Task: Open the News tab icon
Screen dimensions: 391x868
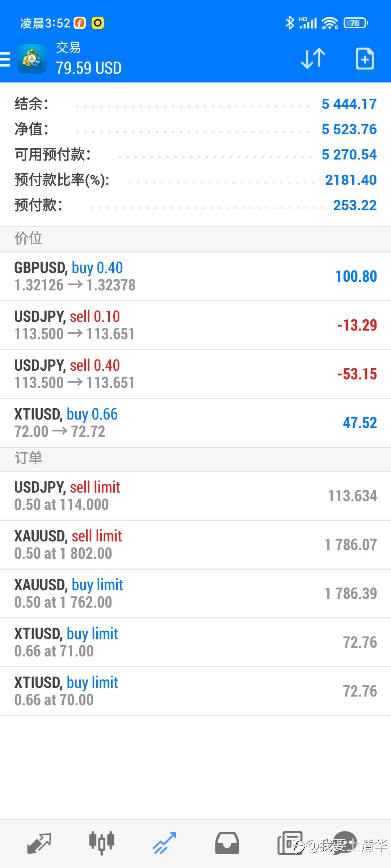Action: coord(290,843)
